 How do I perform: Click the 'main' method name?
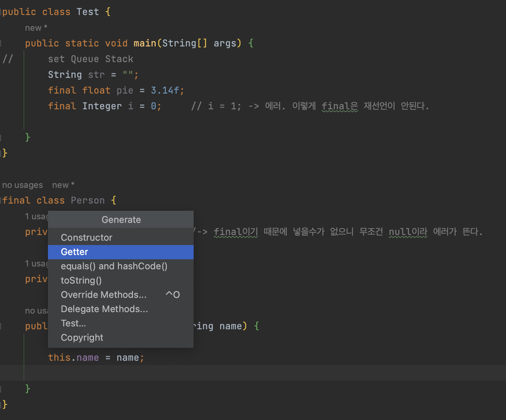(x=145, y=43)
